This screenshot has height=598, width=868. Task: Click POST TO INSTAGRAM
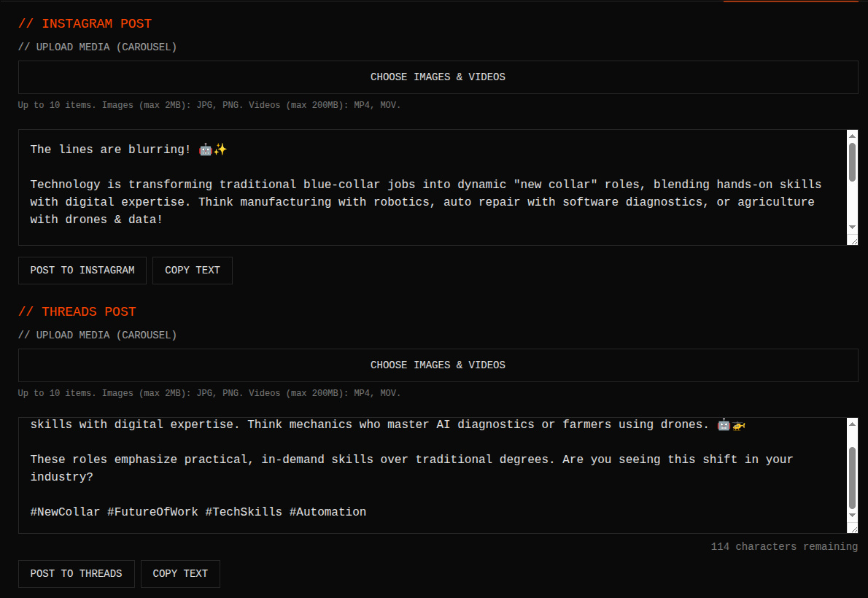pyautogui.click(x=82, y=270)
